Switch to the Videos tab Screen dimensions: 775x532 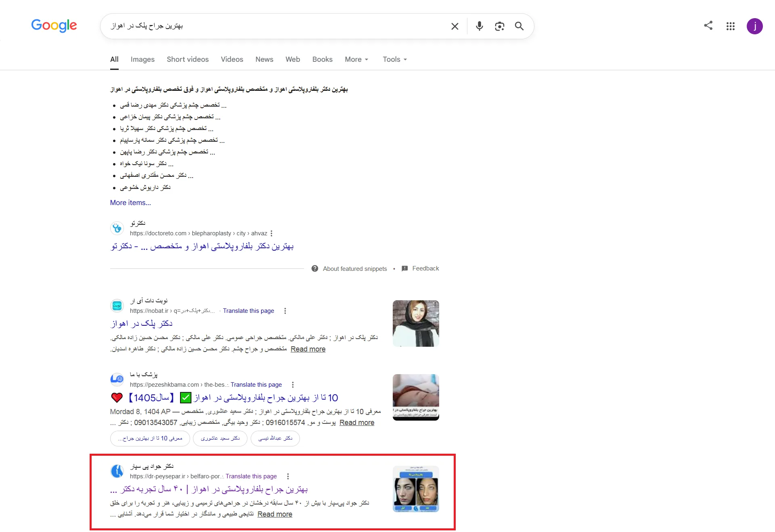[x=232, y=59]
